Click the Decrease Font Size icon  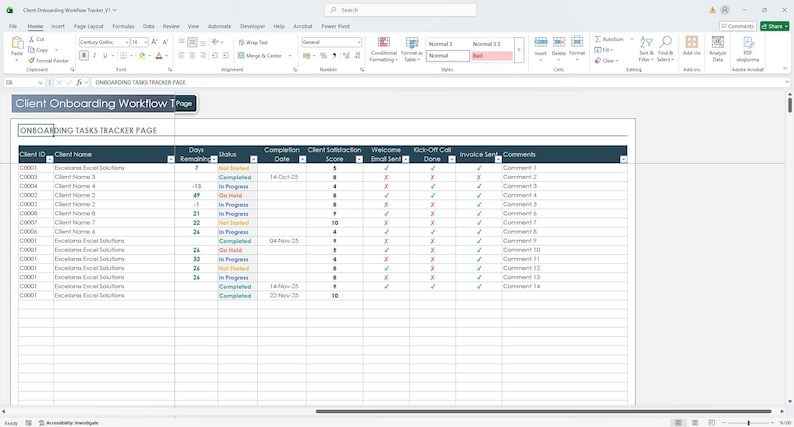tap(165, 42)
